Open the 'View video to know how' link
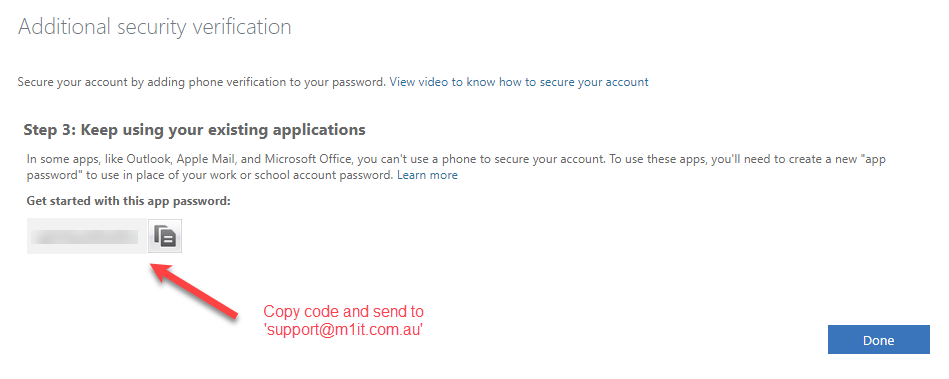Viewport: 949px width, 379px height. click(519, 82)
